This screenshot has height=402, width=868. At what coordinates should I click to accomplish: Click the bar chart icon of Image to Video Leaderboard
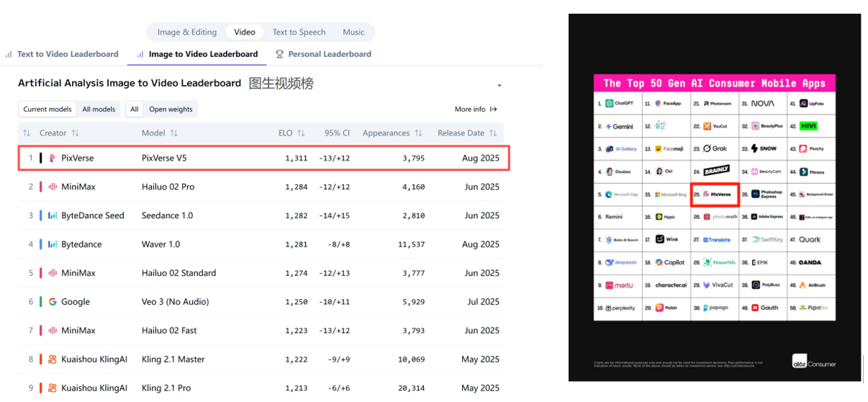click(x=140, y=54)
